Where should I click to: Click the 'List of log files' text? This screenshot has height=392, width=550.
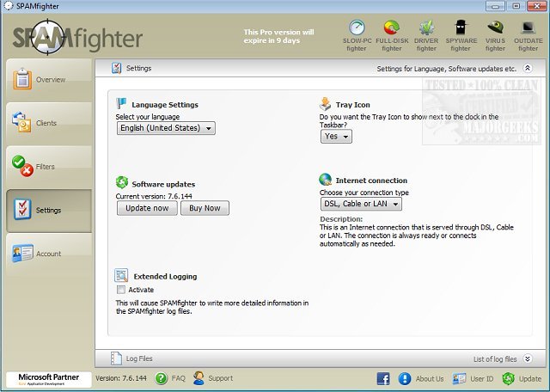point(495,359)
